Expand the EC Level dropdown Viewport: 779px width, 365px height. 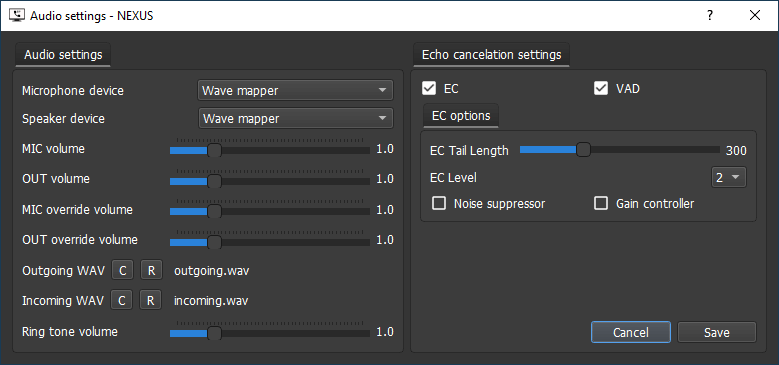click(x=728, y=177)
